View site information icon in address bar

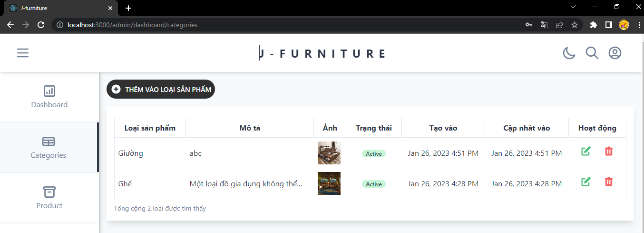pos(60,25)
